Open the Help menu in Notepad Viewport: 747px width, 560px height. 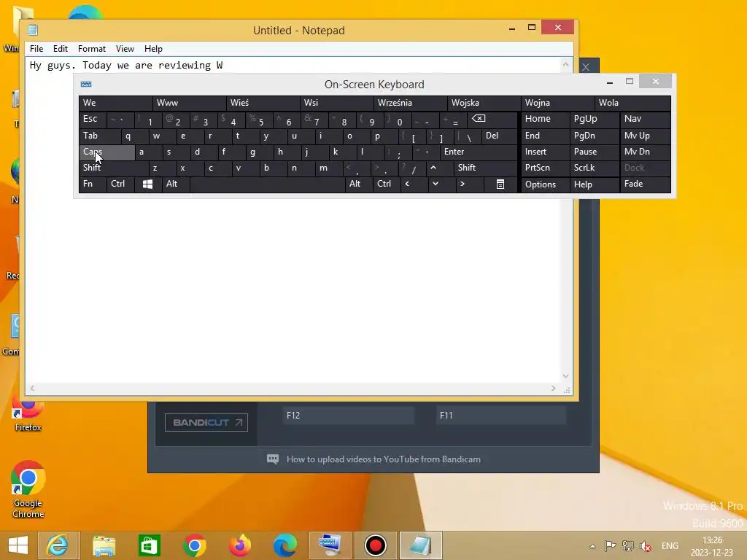pos(153,49)
